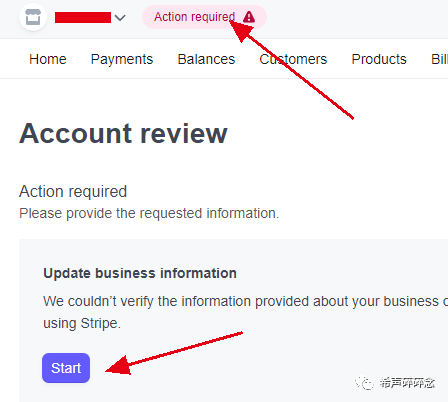Click the using Stripe text line
This screenshot has width=448, height=402.
click(x=82, y=323)
